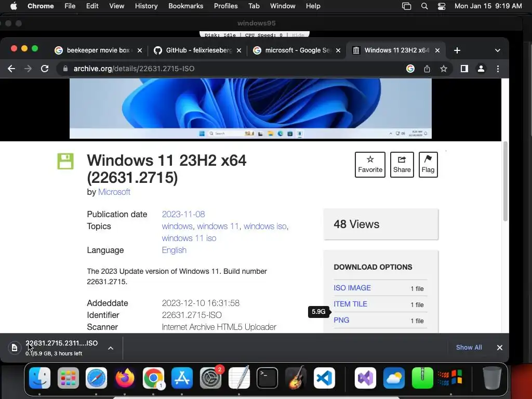Open System Settings from the Dock
This screenshot has height=399, width=532.
211,378
